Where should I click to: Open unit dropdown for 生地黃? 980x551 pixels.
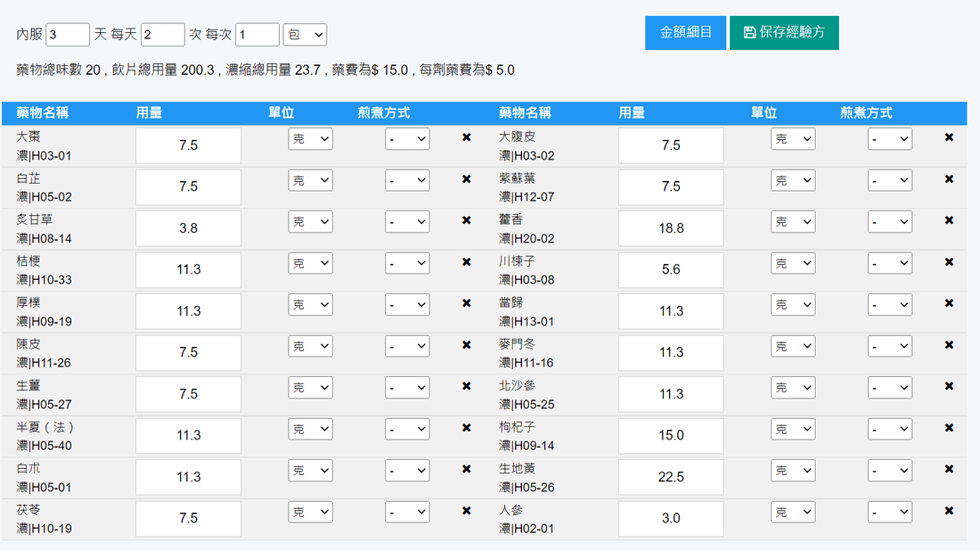(793, 471)
